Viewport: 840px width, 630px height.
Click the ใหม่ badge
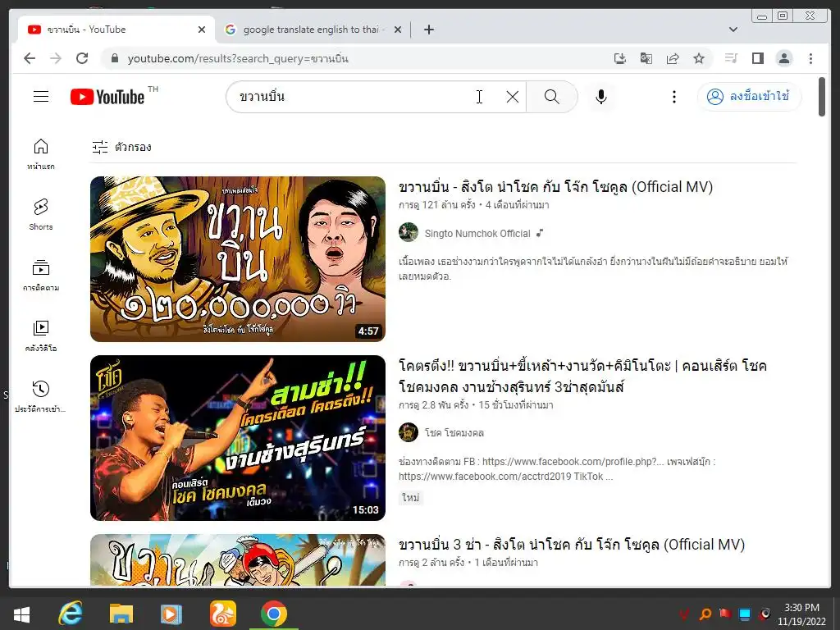411,498
